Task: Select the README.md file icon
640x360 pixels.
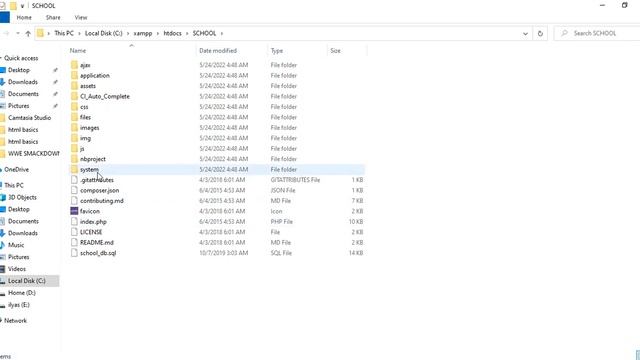Action: (74, 242)
